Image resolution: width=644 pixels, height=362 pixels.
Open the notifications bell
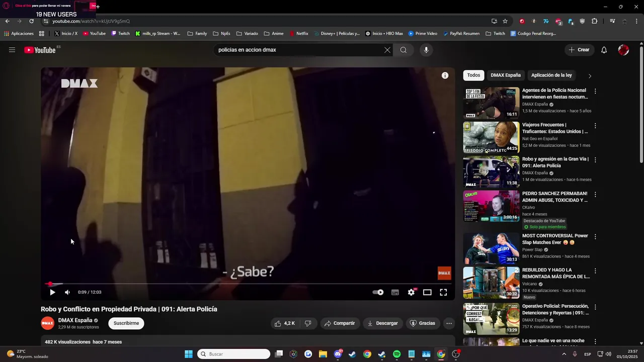point(604,50)
